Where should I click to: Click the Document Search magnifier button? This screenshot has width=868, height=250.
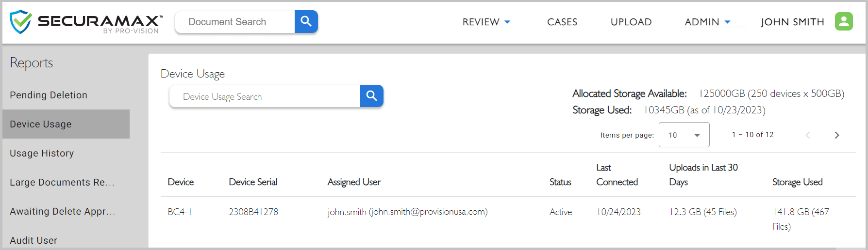(x=306, y=22)
